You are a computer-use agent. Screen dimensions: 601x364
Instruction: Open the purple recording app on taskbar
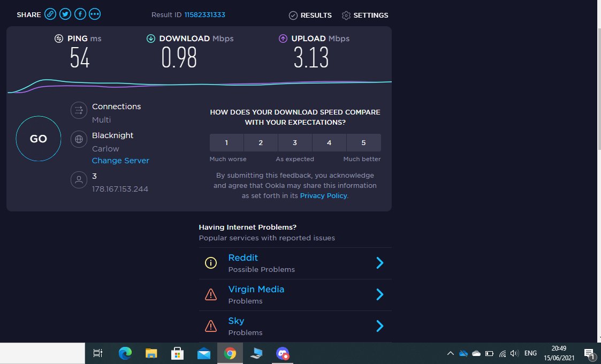click(283, 353)
